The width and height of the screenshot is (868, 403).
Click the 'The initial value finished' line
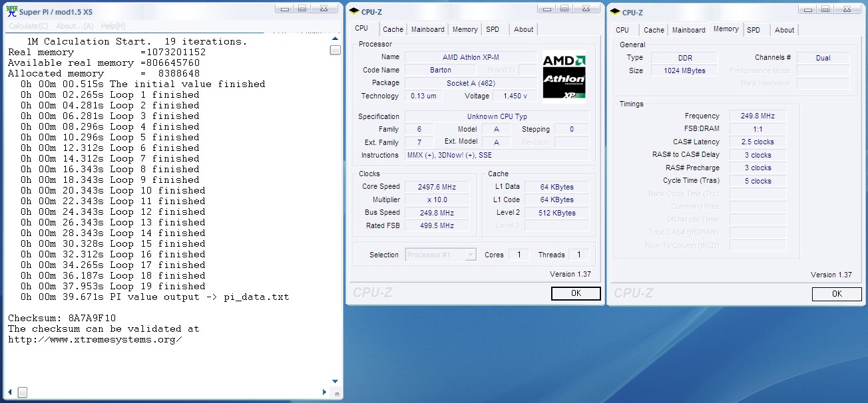pyautogui.click(x=142, y=84)
